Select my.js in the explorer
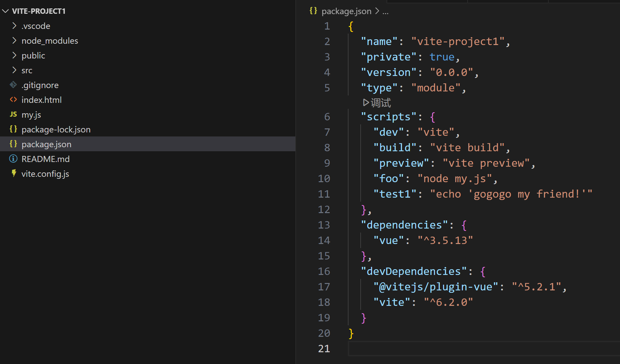This screenshot has width=620, height=364. 31,114
